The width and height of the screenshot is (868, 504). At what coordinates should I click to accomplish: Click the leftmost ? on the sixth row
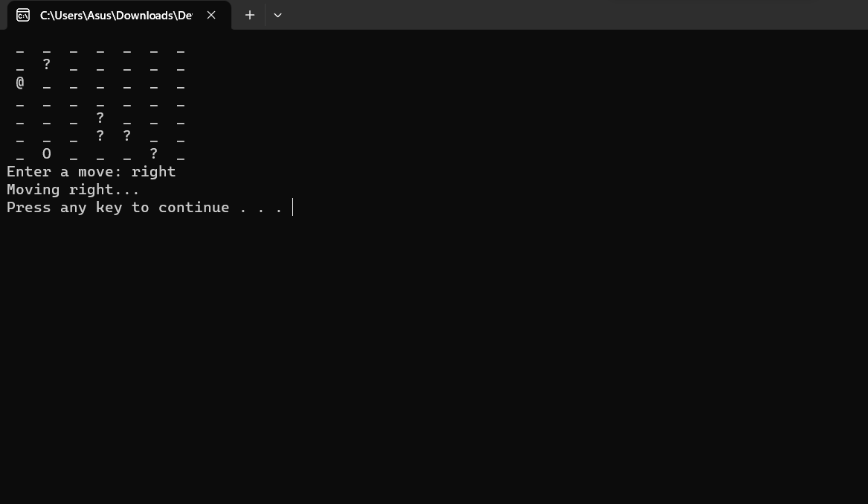point(100,135)
